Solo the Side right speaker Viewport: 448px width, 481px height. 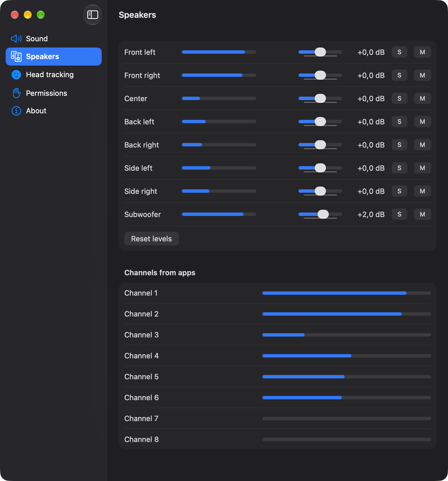(399, 191)
